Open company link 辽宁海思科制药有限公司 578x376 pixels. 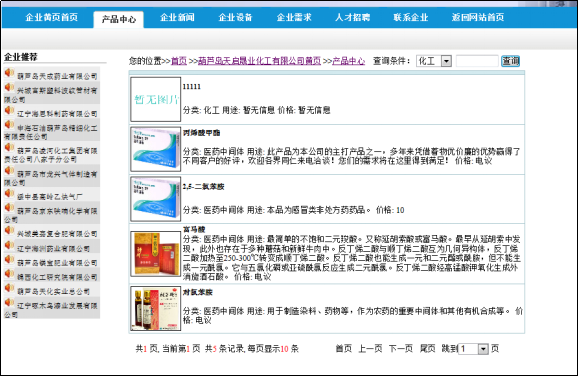pos(57,114)
